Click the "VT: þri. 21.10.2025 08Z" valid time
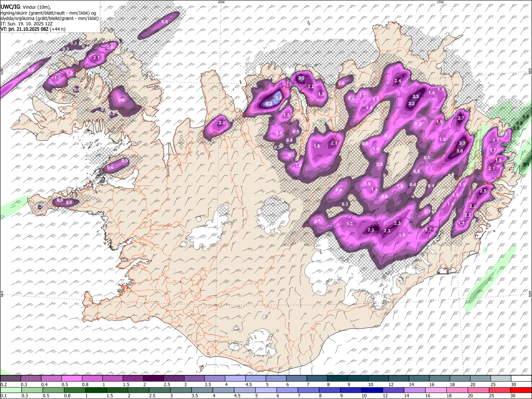 pos(24,29)
